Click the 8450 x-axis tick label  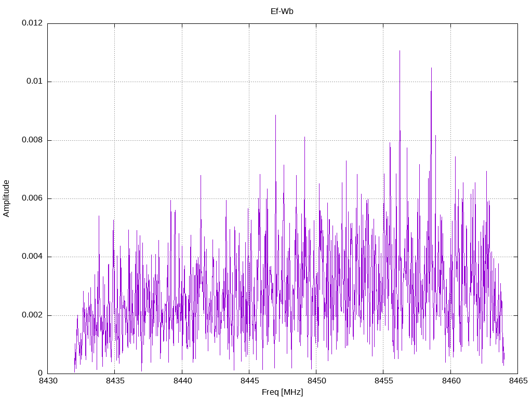(316, 381)
